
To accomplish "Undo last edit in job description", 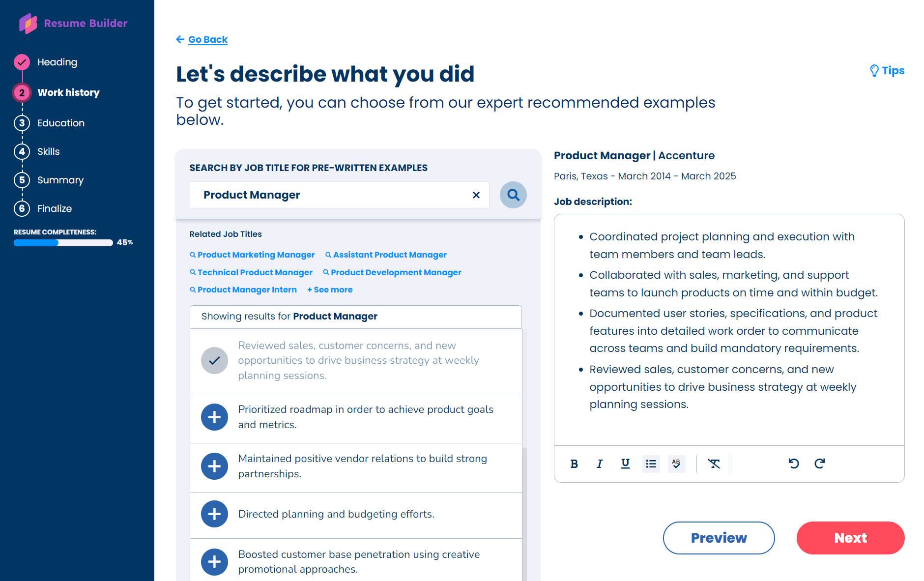I will pyautogui.click(x=793, y=464).
